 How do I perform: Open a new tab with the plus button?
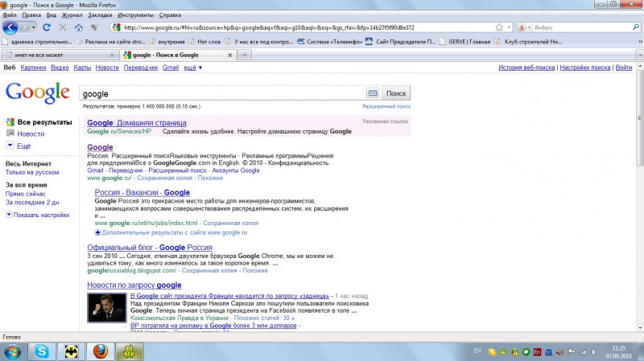pyautogui.click(x=245, y=55)
